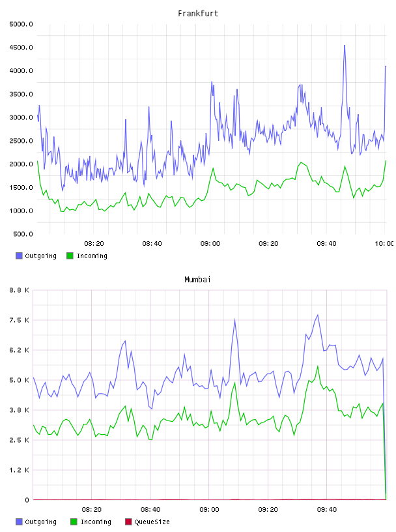Click the 0 y-axis label in Mumbai
This screenshot has width=396, height=532.
click(27, 500)
